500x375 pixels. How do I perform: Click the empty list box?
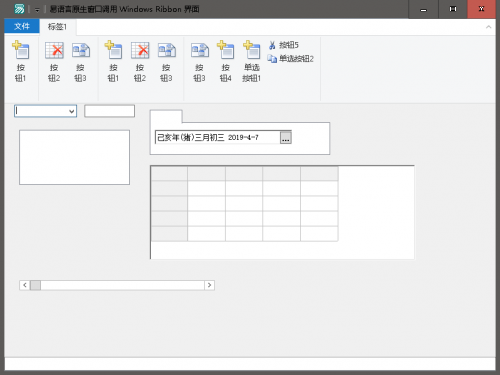tap(74, 157)
